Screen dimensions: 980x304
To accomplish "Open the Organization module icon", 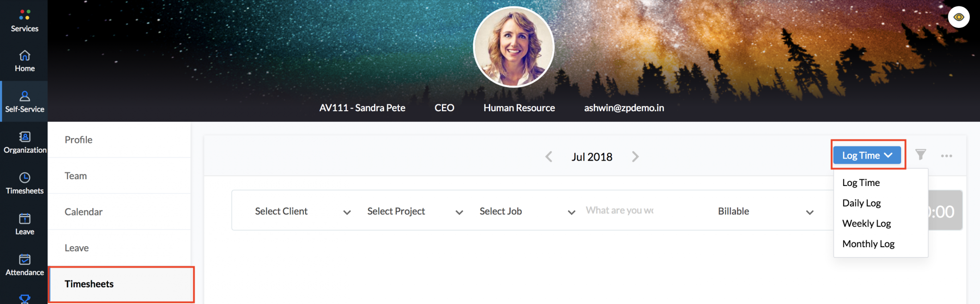I will coord(24,137).
